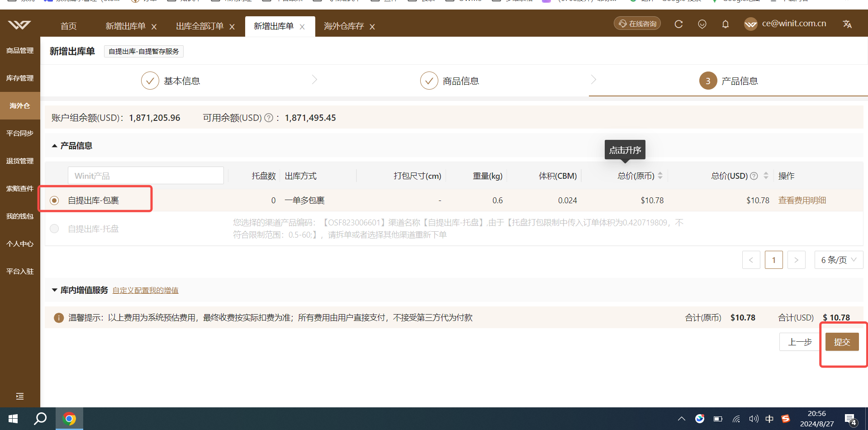This screenshot has width=868, height=430.
Task: Open the battery status tray icon
Action: (x=718, y=419)
